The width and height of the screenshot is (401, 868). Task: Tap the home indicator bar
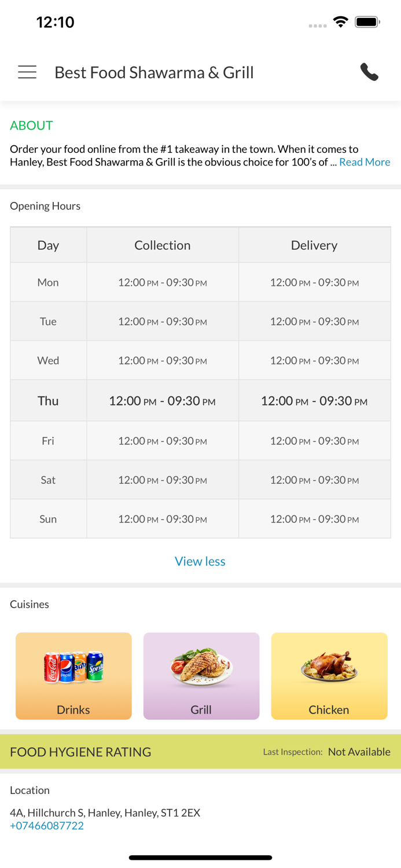pyautogui.click(x=200, y=858)
